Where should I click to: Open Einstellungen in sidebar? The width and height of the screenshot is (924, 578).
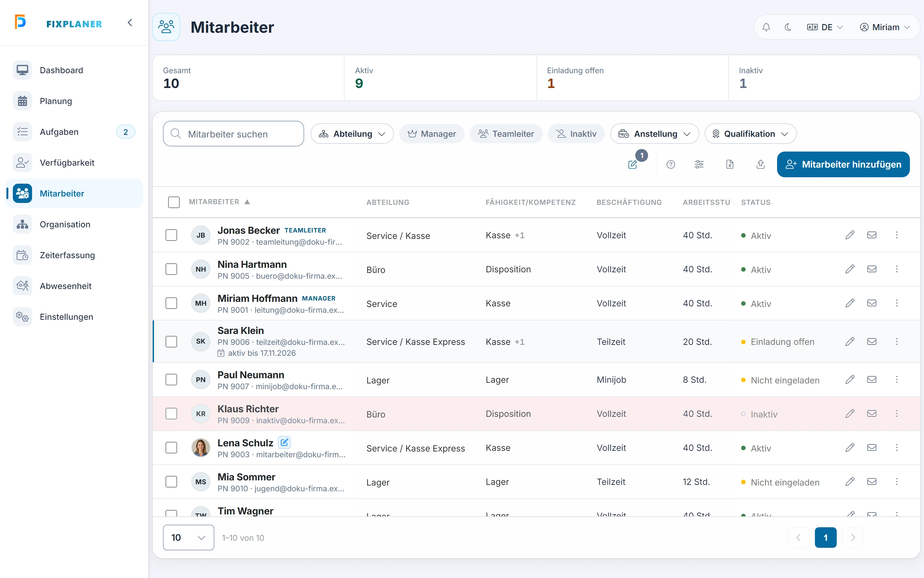point(74,317)
